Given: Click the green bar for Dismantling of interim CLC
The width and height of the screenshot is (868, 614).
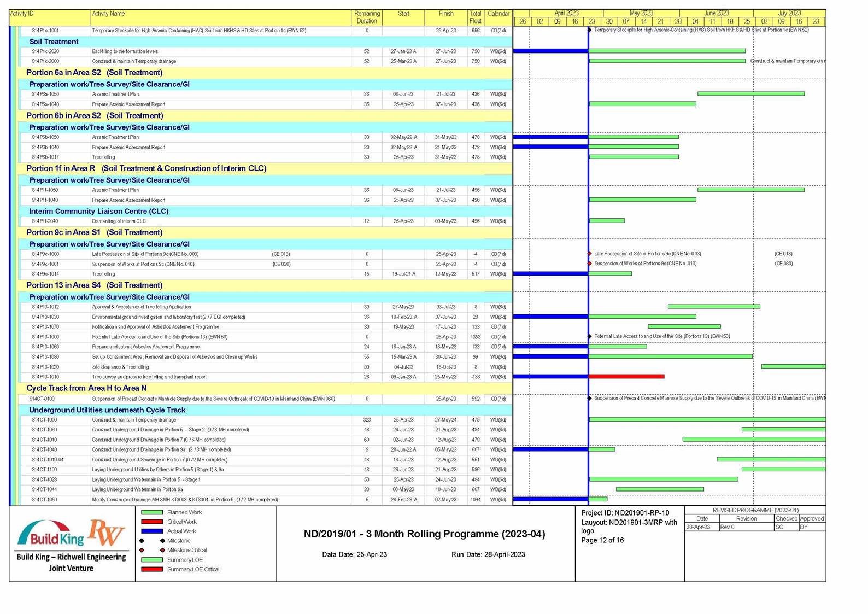Looking at the screenshot, I should tap(607, 221).
